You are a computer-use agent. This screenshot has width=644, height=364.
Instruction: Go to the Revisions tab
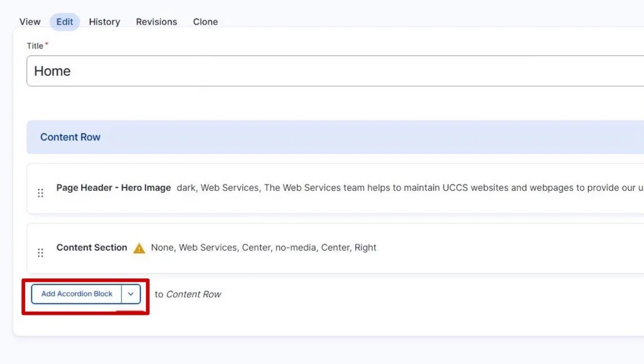click(157, 21)
